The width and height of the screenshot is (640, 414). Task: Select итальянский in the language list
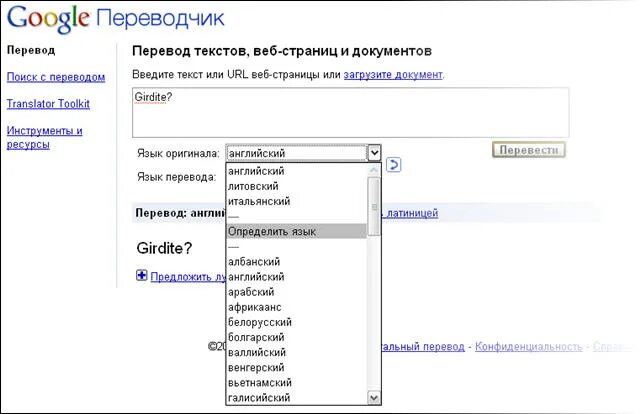[x=296, y=201]
